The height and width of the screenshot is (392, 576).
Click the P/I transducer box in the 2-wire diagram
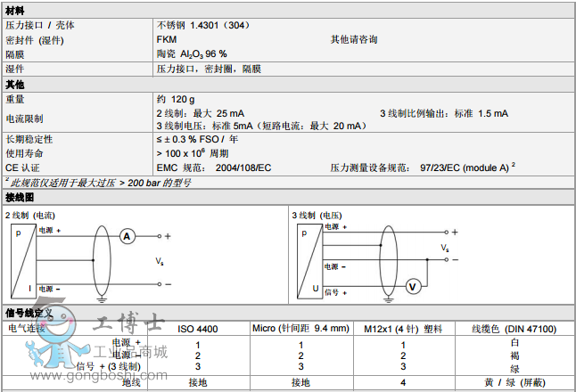(24, 260)
